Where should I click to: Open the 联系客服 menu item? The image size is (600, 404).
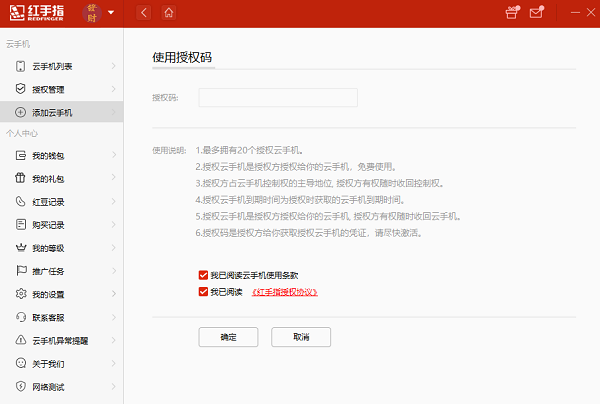click(62, 317)
